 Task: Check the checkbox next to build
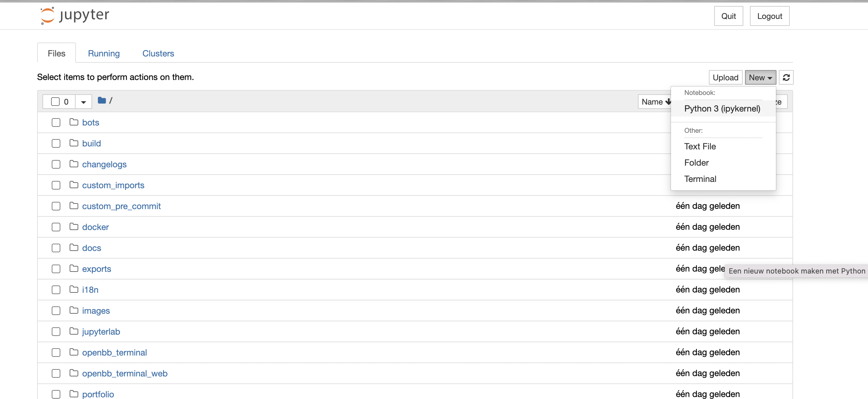click(x=56, y=143)
